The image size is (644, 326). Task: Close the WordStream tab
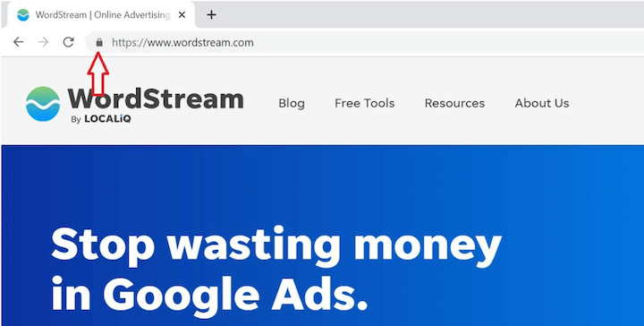point(182,15)
